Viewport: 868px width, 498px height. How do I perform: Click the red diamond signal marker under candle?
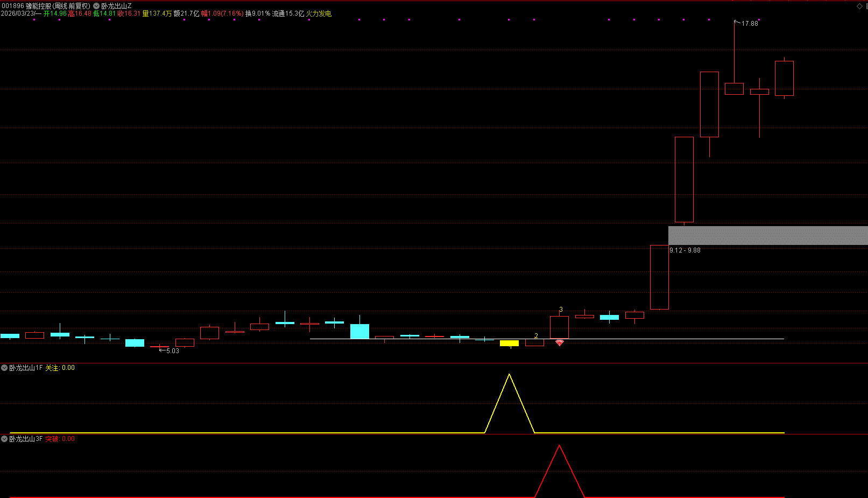(x=559, y=343)
